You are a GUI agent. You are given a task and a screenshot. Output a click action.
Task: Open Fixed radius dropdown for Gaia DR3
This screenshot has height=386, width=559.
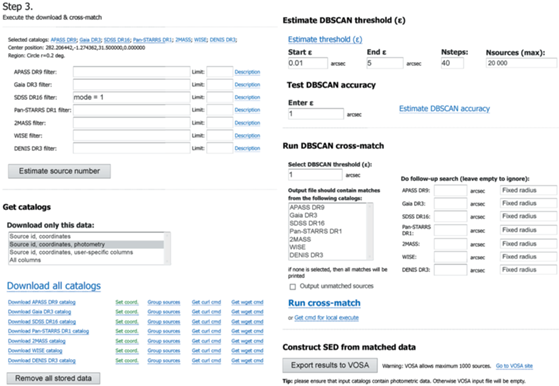[x=528, y=203]
